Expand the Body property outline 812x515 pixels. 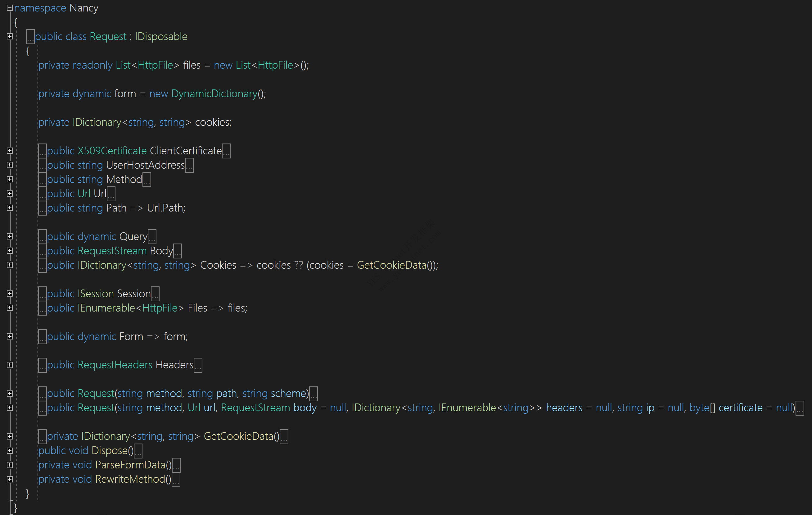[x=10, y=250]
